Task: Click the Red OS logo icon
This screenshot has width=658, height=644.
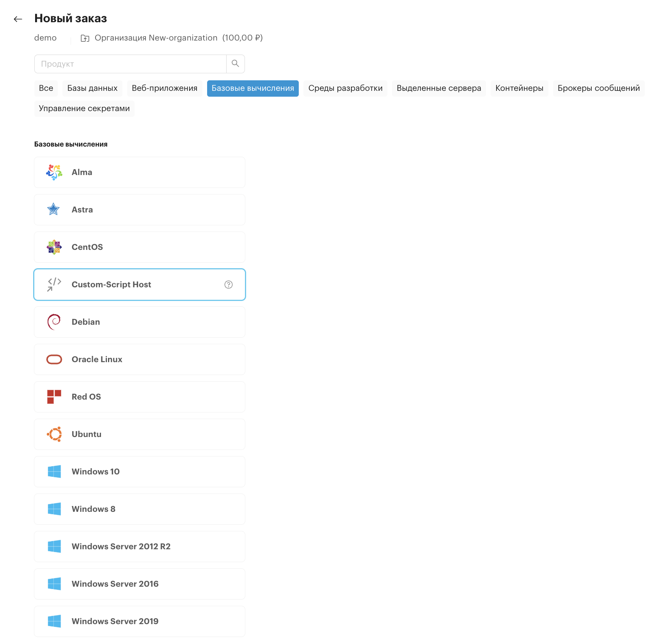Action: click(x=54, y=397)
